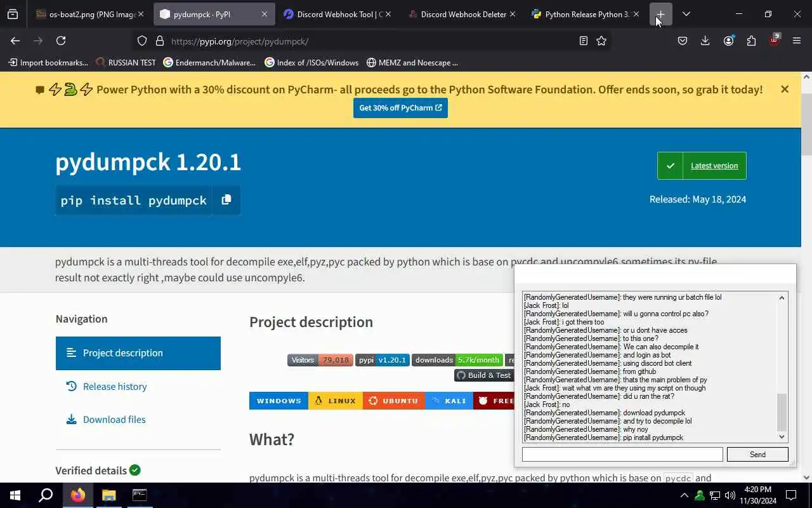Show hidden system tray icons
The image size is (812, 508).
[x=684, y=495]
